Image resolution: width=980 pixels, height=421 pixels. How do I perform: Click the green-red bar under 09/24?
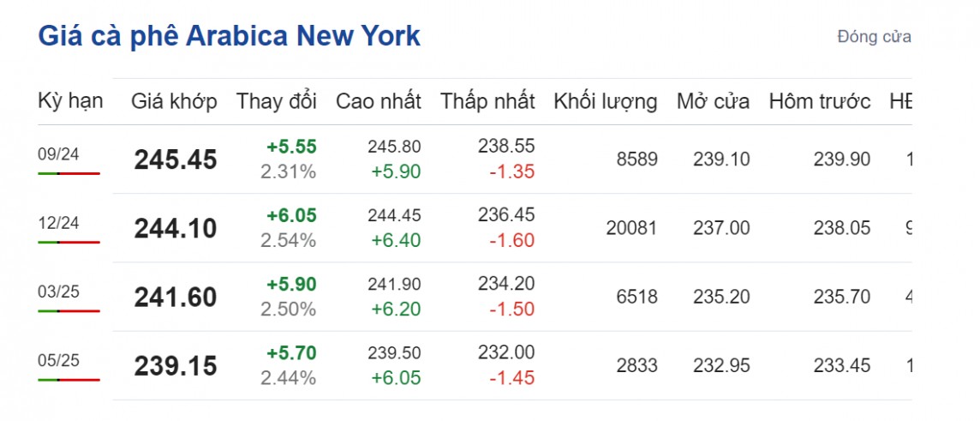[69, 173]
